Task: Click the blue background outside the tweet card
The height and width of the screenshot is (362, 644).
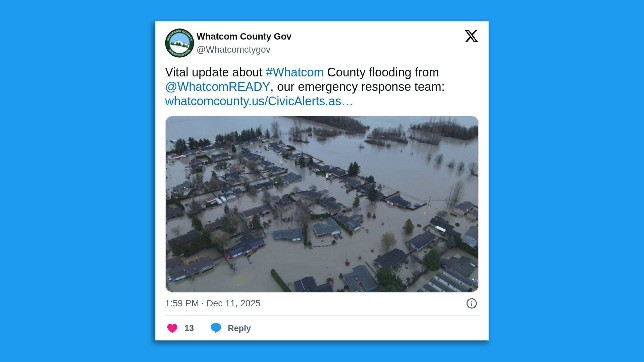Action: 77,181
